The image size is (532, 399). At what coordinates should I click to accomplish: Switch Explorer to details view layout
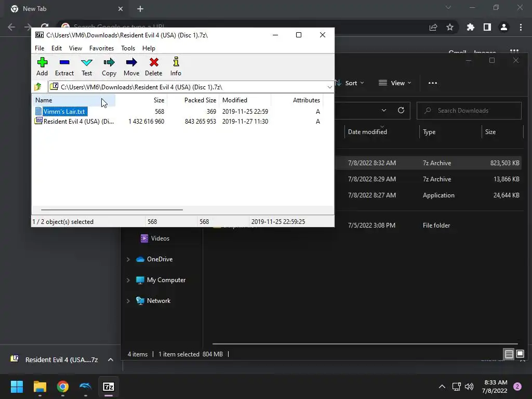(509, 354)
